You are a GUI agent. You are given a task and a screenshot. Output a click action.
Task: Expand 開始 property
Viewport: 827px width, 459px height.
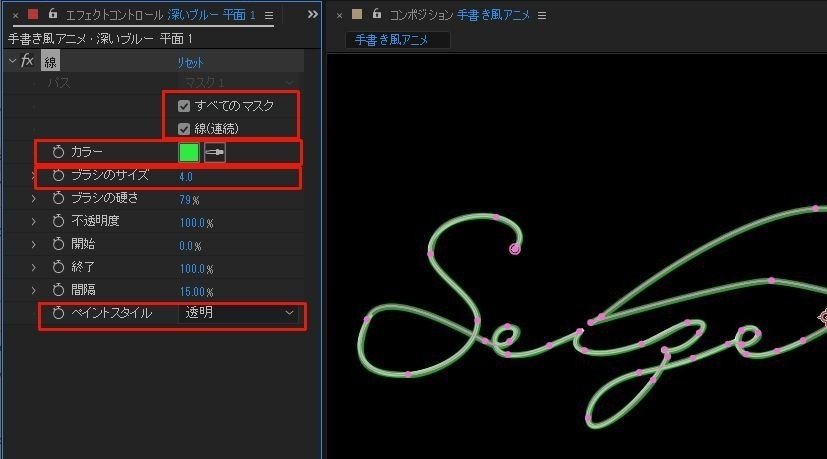[34, 244]
